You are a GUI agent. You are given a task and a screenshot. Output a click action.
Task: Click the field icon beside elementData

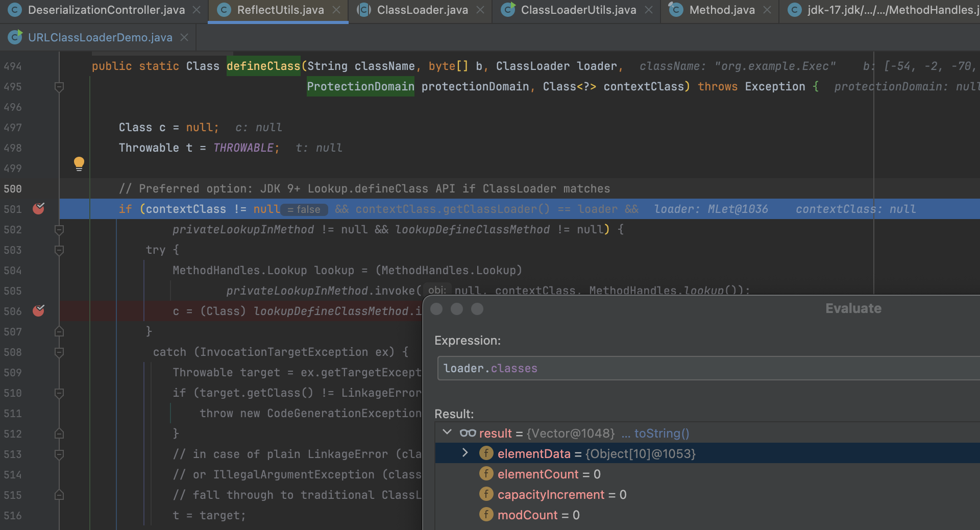coord(486,453)
